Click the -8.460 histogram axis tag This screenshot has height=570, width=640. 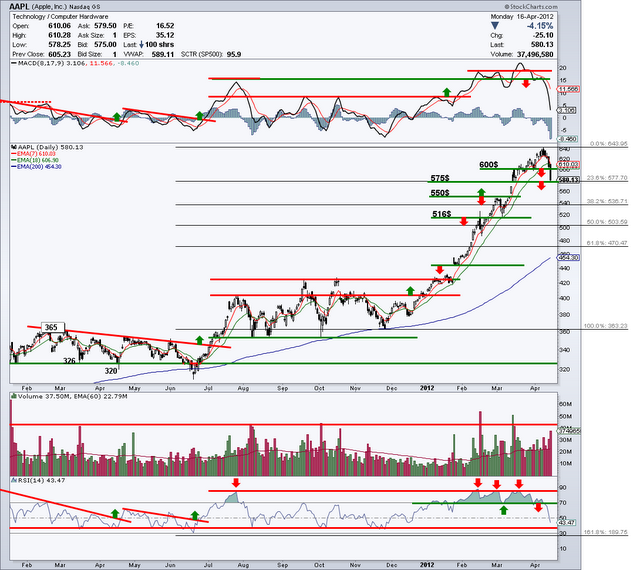[568, 139]
